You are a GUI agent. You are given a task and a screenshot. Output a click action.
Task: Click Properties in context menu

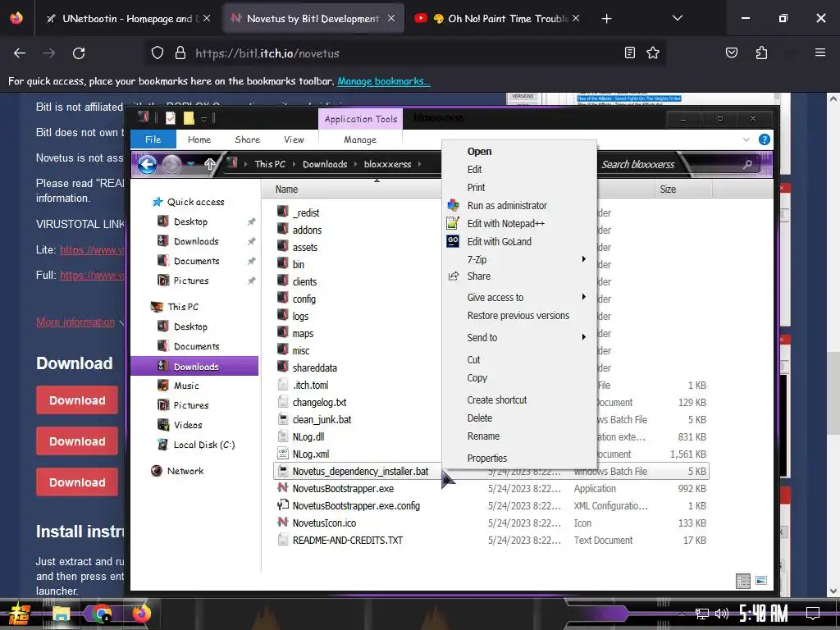coord(487,458)
